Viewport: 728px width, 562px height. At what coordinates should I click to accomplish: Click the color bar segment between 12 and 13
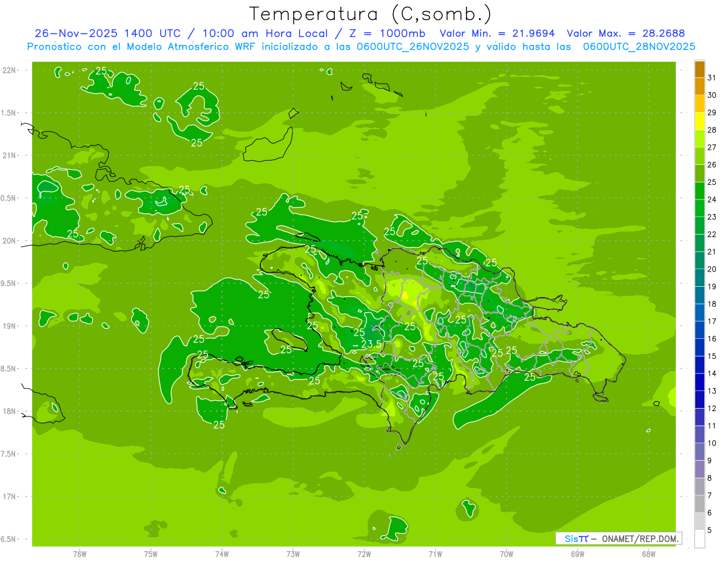tap(699, 400)
